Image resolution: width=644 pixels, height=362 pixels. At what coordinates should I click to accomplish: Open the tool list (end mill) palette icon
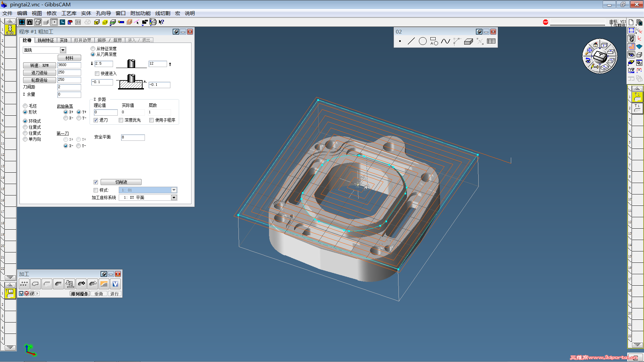click(x=632, y=39)
